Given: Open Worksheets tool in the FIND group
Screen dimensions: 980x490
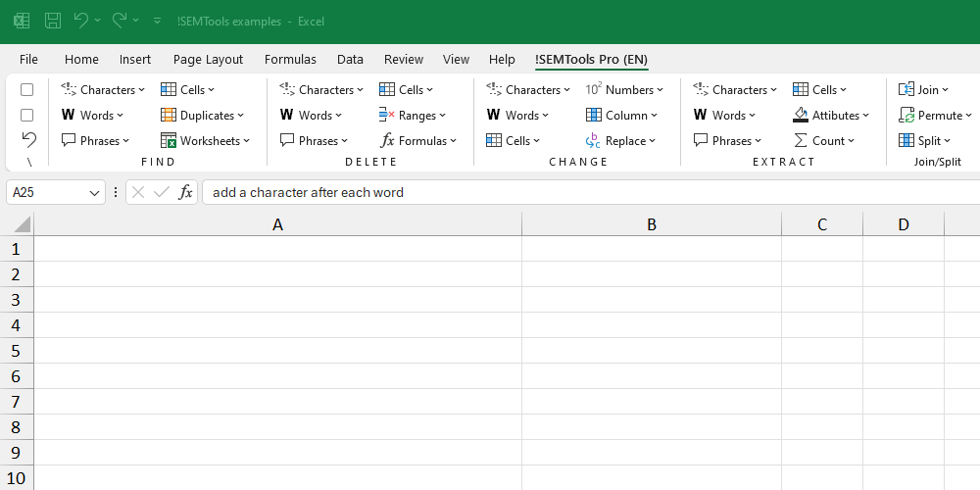Looking at the screenshot, I should click(x=207, y=140).
